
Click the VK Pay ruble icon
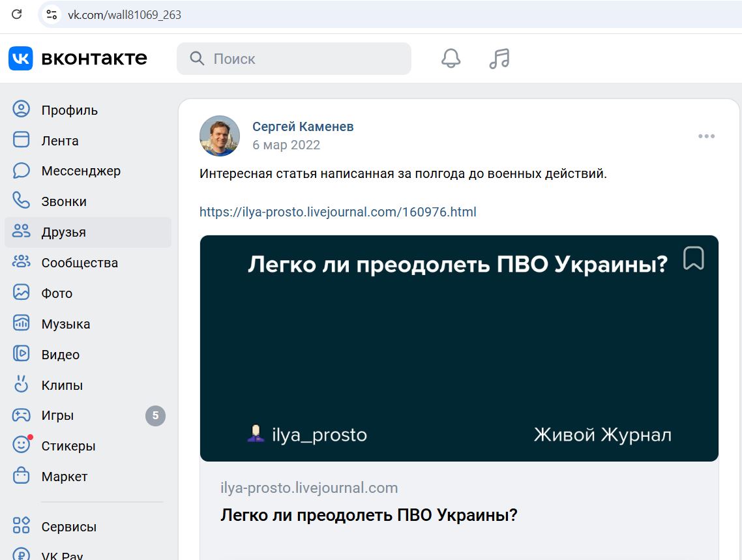21,554
